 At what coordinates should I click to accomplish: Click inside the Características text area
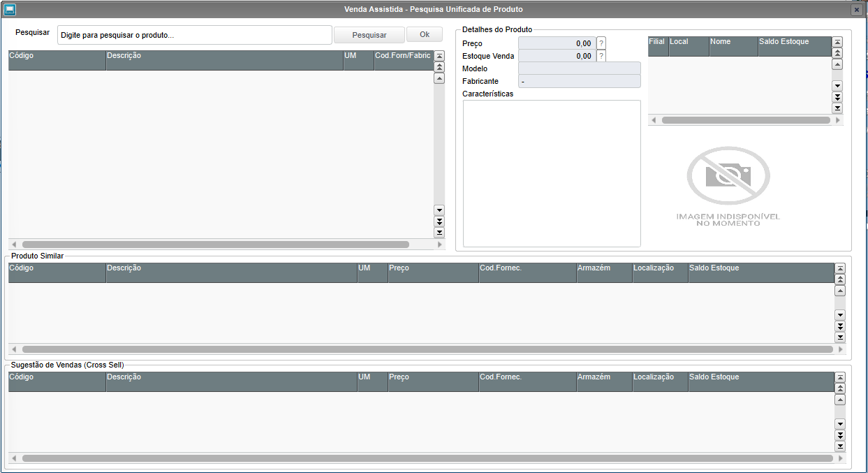552,173
